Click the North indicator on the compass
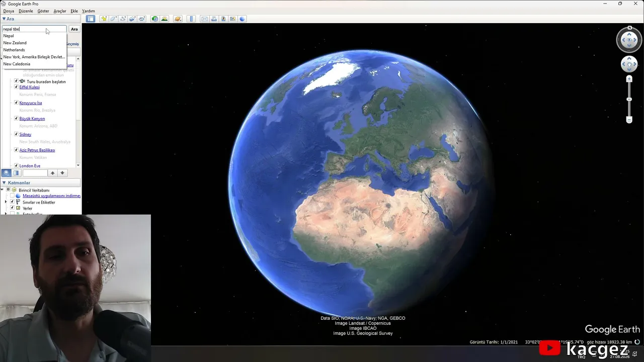644x362 pixels. pos(629,28)
